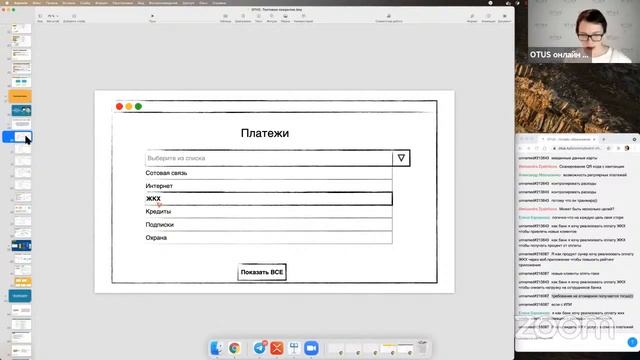Image resolution: width=640 pixels, height=360 pixels.
Task: Select Кредиты list row
Action: coord(269,212)
